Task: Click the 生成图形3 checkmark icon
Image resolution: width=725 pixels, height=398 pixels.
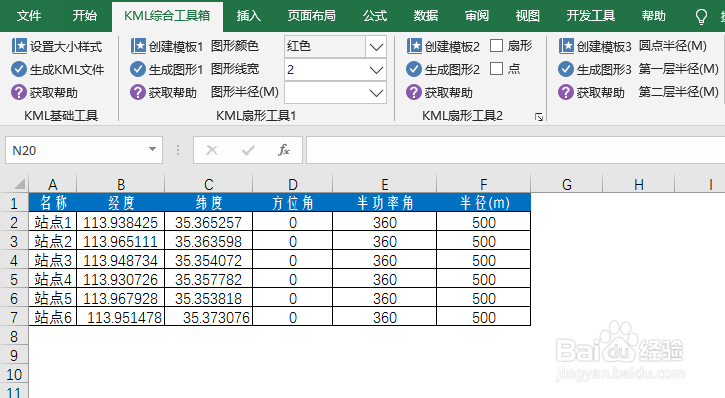Action: (x=566, y=69)
